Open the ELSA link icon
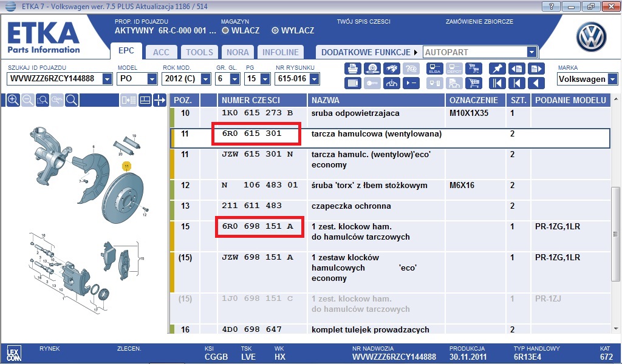The height and width of the screenshot is (364, 622). pos(435,69)
